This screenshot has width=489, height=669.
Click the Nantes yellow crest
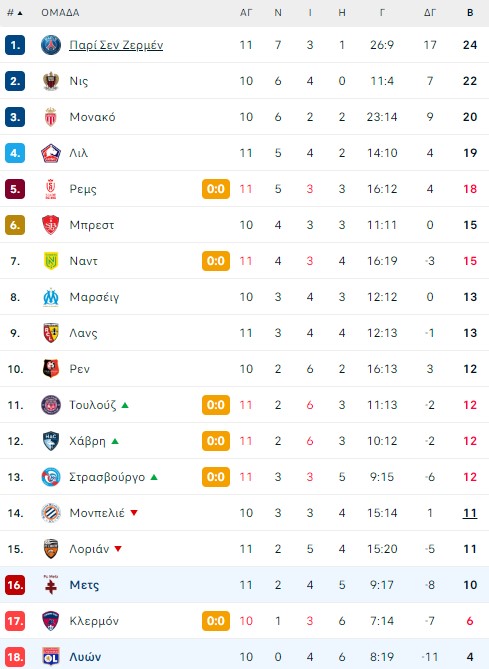pyautogui.click(x=51, y=261)
